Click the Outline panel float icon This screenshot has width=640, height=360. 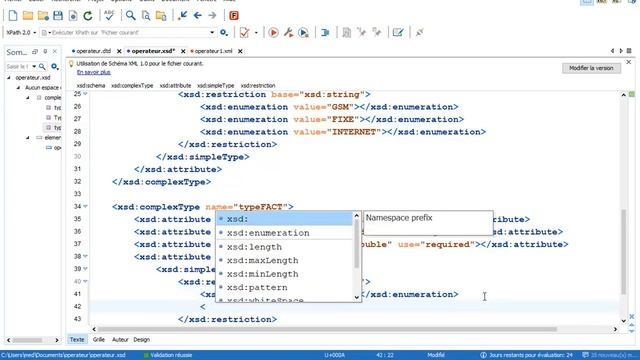tap(35, 52)
